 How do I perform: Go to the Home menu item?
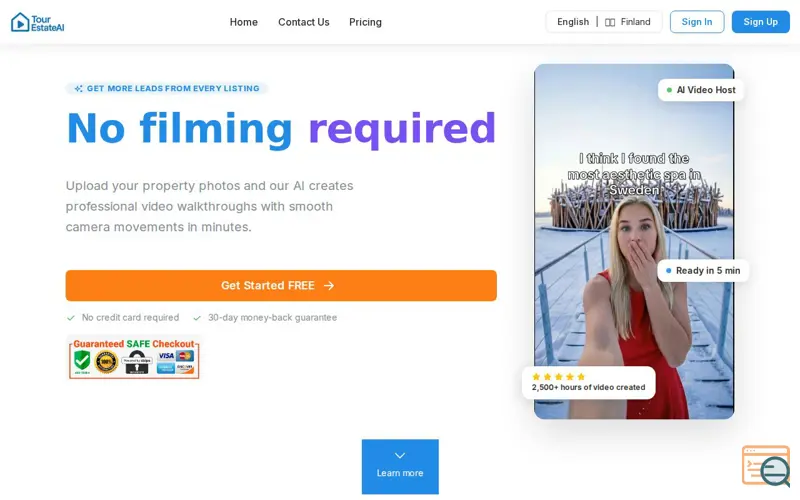click(x=243, y=22)
